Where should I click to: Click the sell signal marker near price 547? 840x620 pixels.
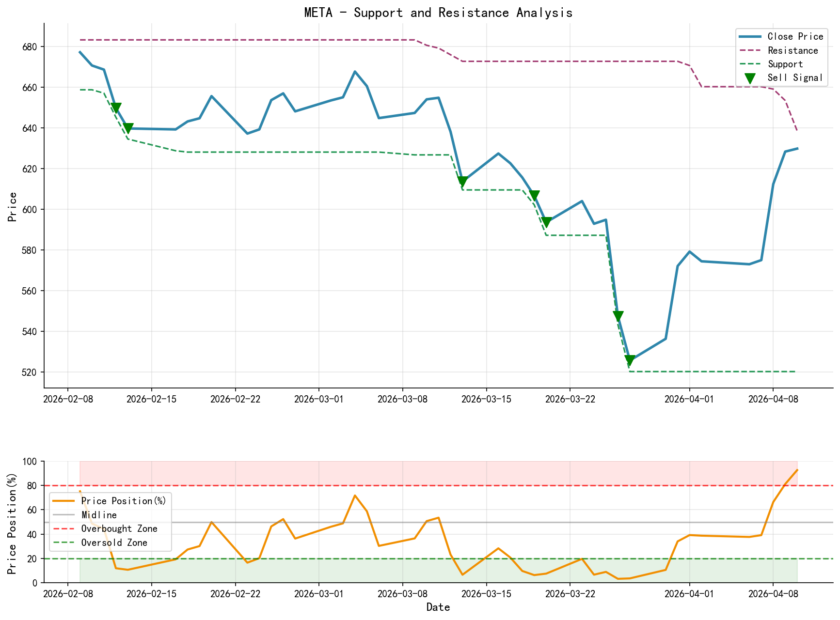click(x=618, y=316)
